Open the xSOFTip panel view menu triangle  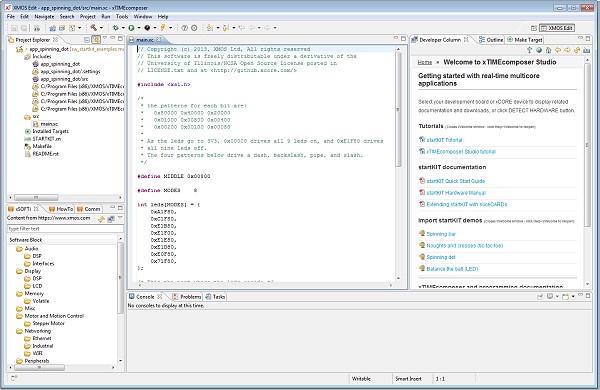[x=120, y=218]
